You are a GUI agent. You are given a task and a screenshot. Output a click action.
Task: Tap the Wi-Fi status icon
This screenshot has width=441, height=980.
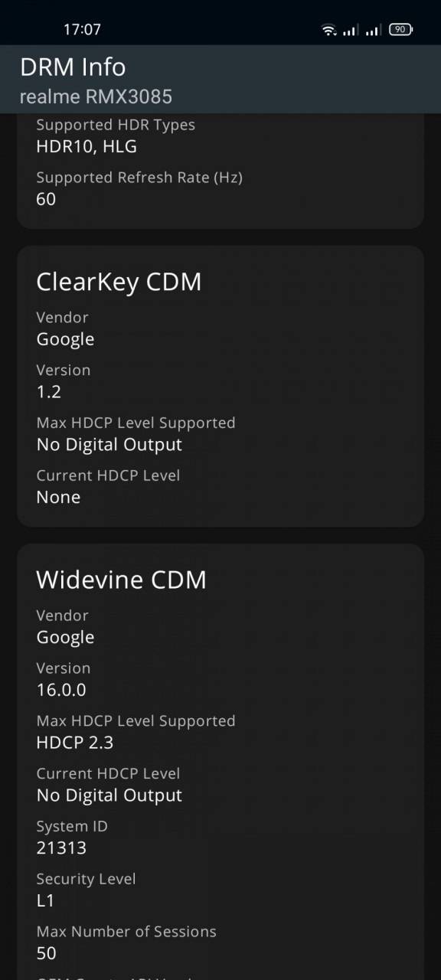[x=329, y=30]
